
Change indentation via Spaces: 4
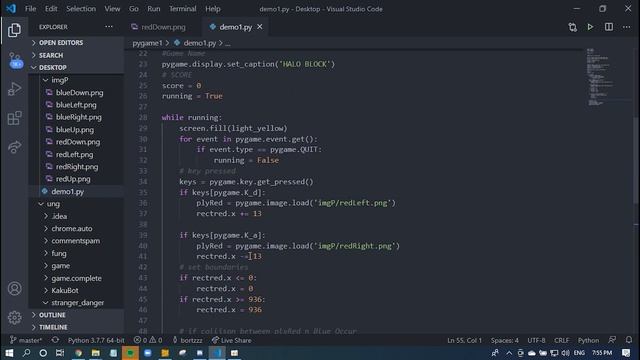point(504,340)
